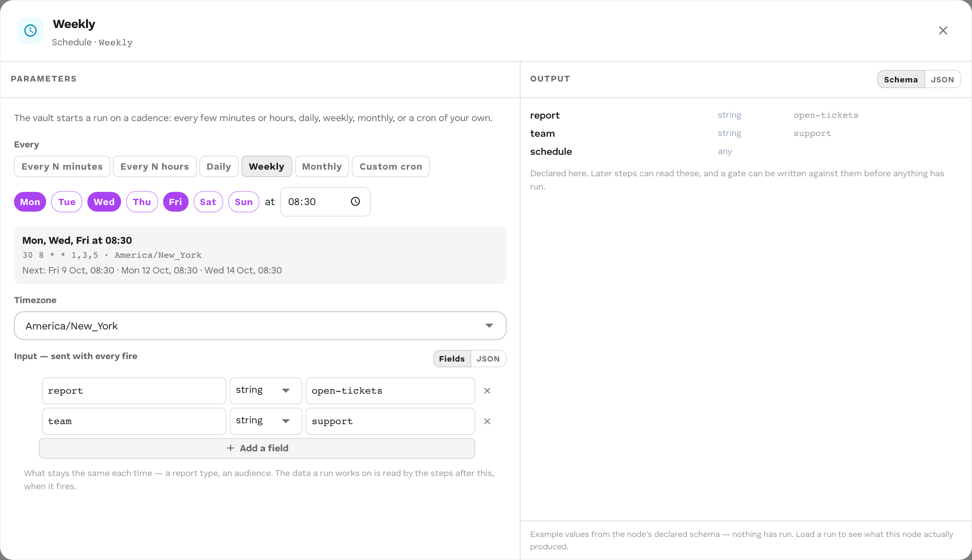Click the support value input
Viewport: 972px width, 560px height.
click(x=390, y=421)
